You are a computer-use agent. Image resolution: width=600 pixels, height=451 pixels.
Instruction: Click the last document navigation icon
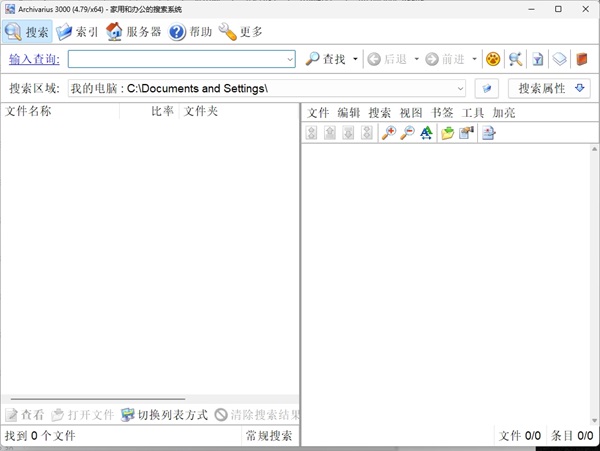coord(367,133)
